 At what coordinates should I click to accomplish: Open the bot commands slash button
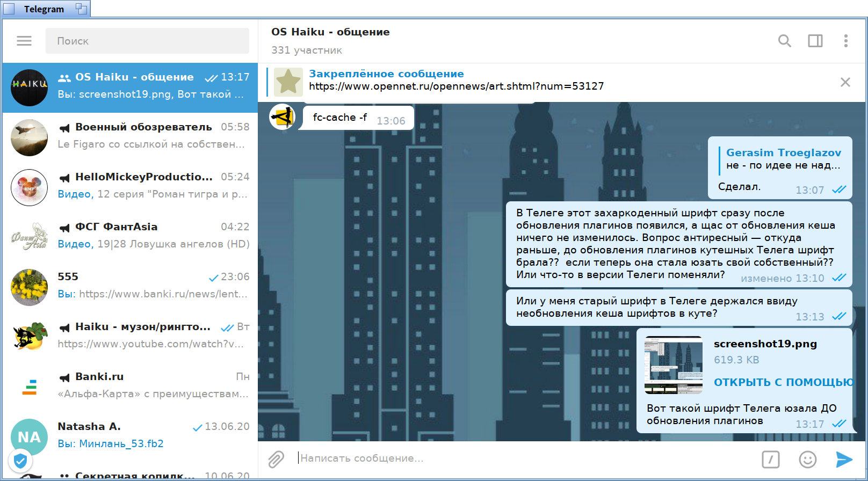click(771, 459)
